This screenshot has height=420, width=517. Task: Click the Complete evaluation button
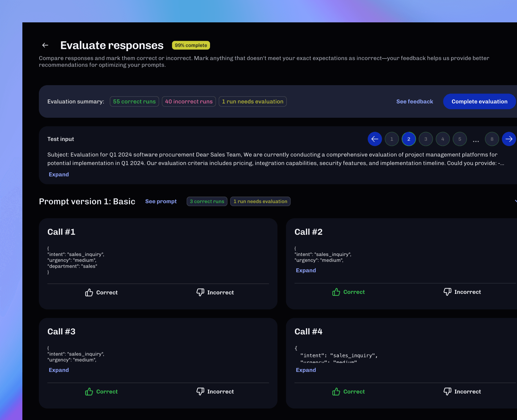(479, 101)
